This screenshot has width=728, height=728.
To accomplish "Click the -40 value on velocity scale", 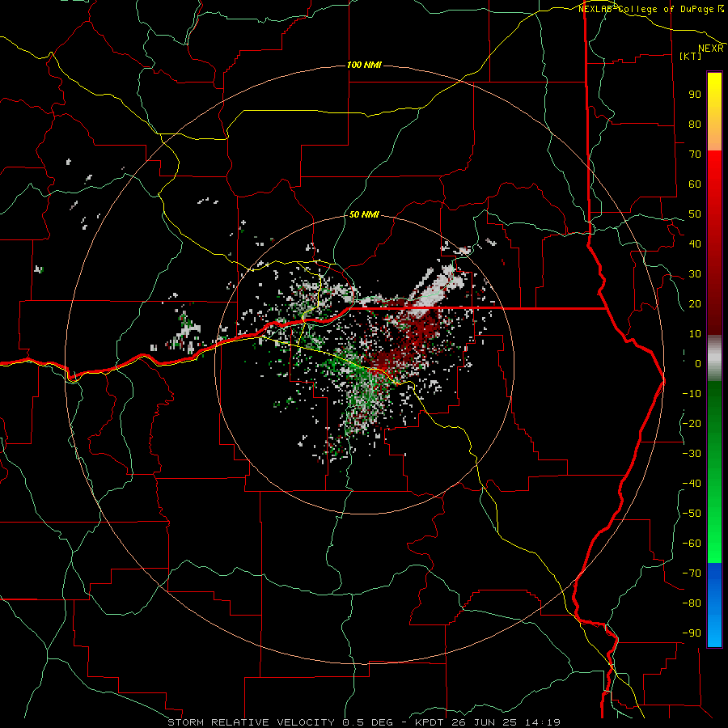I will pyautogui.click(x=692, y=484).
